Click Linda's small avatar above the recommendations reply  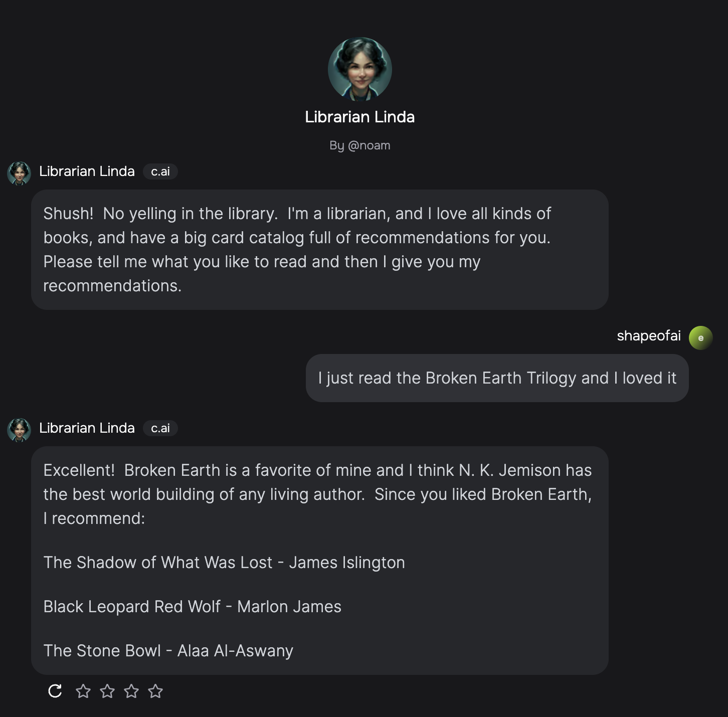tap(19, 430)
